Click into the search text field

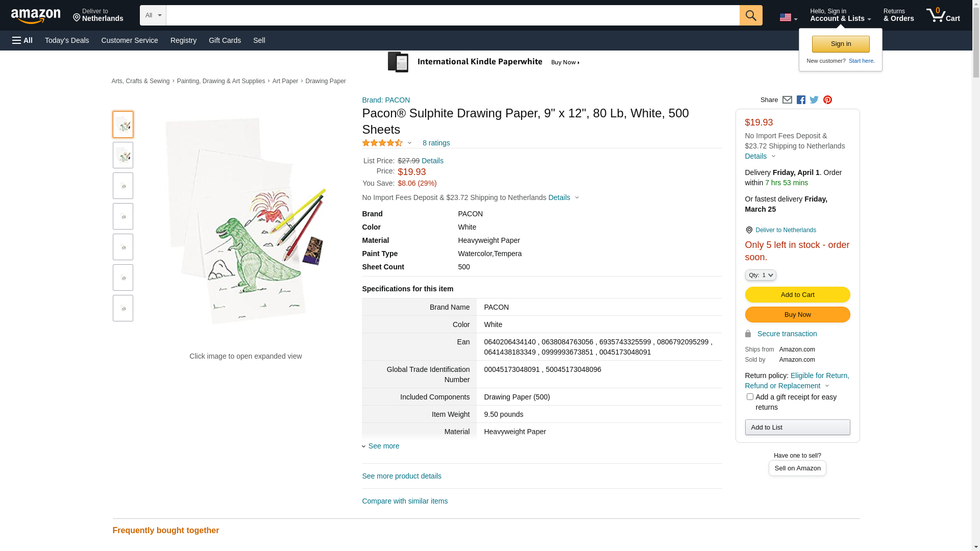click(452, 15)
